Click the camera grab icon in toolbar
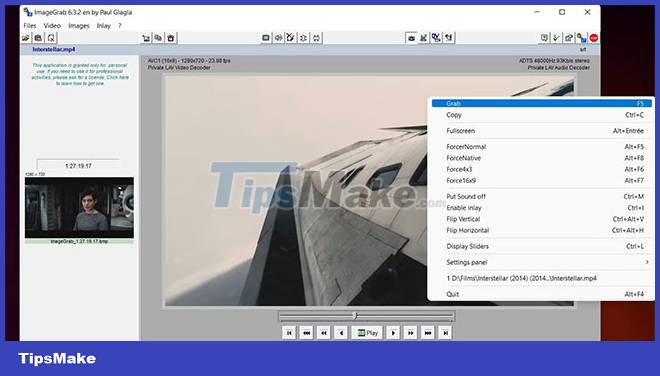This screenshot has width=660, height=376. click(x=411, y=38)
